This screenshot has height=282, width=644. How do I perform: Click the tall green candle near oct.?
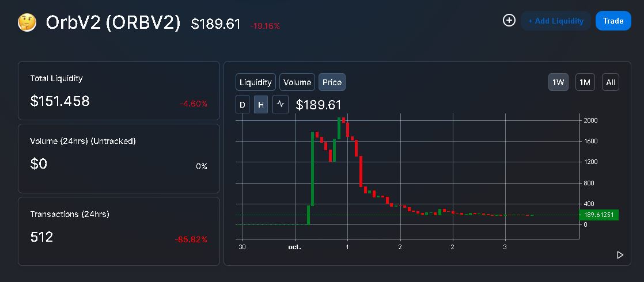pos(313,169)
